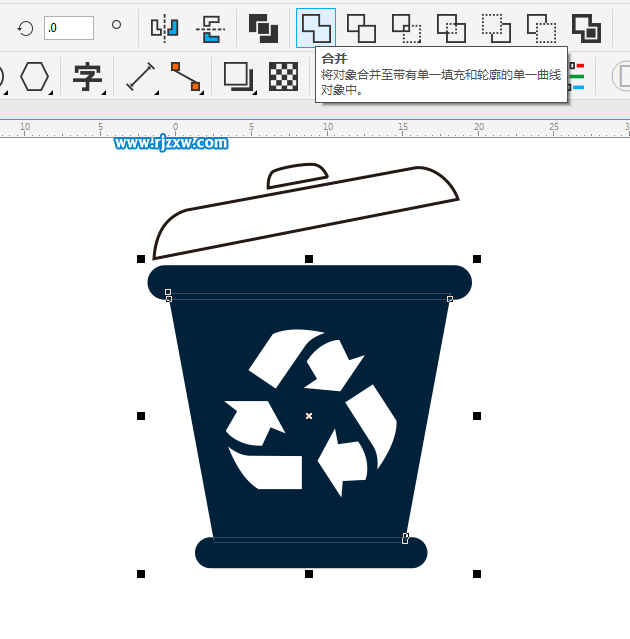Click the Trim shaping icon
Screen dimensions: 630x639
(361, 27)
